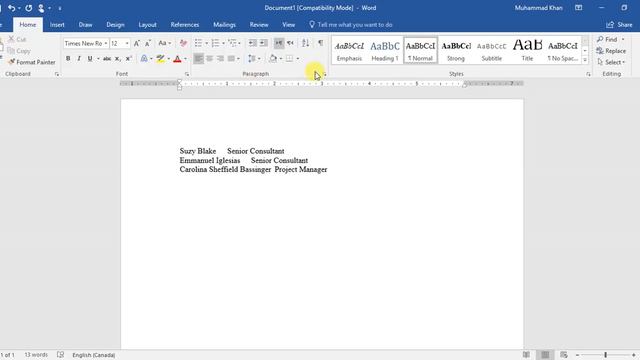The image size is (640, 360).
Task: Open the Font dialog launcher
Action: tap(187, 74)
